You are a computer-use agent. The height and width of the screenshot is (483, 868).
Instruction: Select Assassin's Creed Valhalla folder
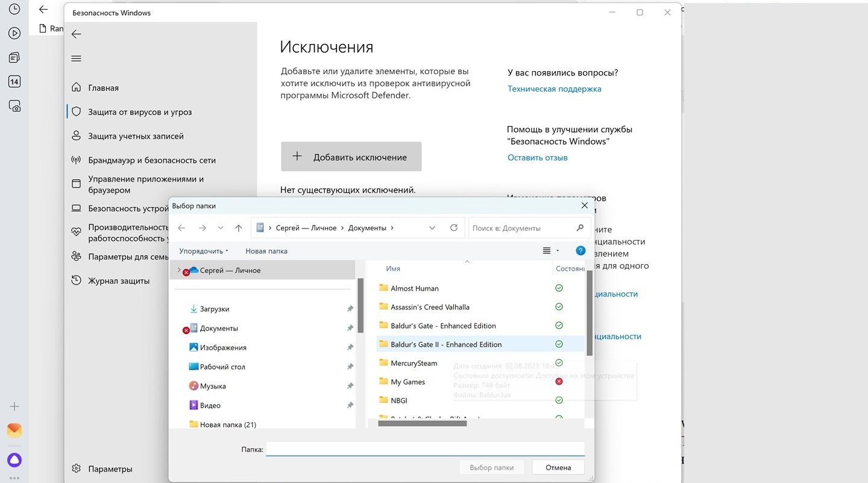click(x=430, y=307)
